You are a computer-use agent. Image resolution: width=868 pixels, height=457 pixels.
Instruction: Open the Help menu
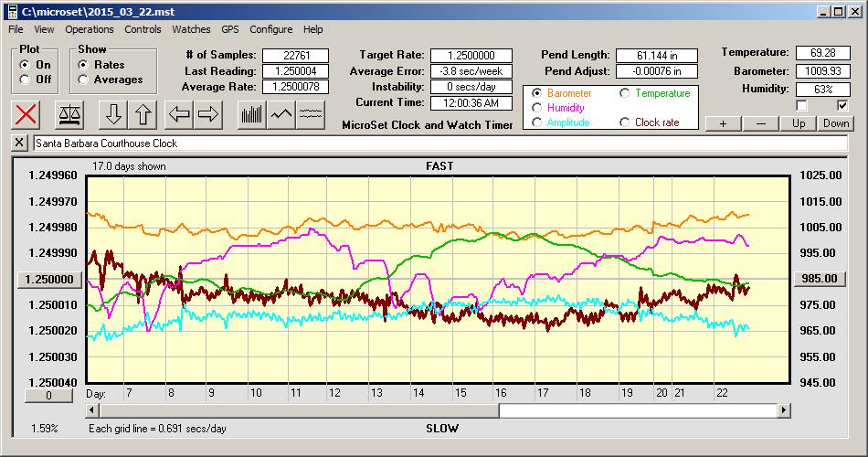click(312, 29)
